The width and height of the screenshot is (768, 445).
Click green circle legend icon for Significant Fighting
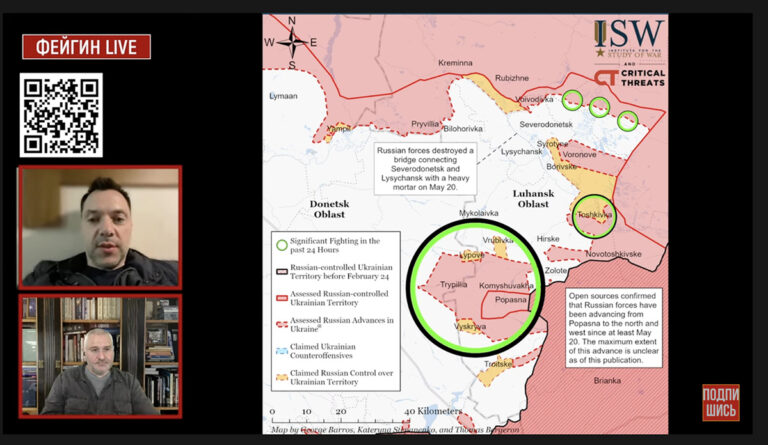280,244
